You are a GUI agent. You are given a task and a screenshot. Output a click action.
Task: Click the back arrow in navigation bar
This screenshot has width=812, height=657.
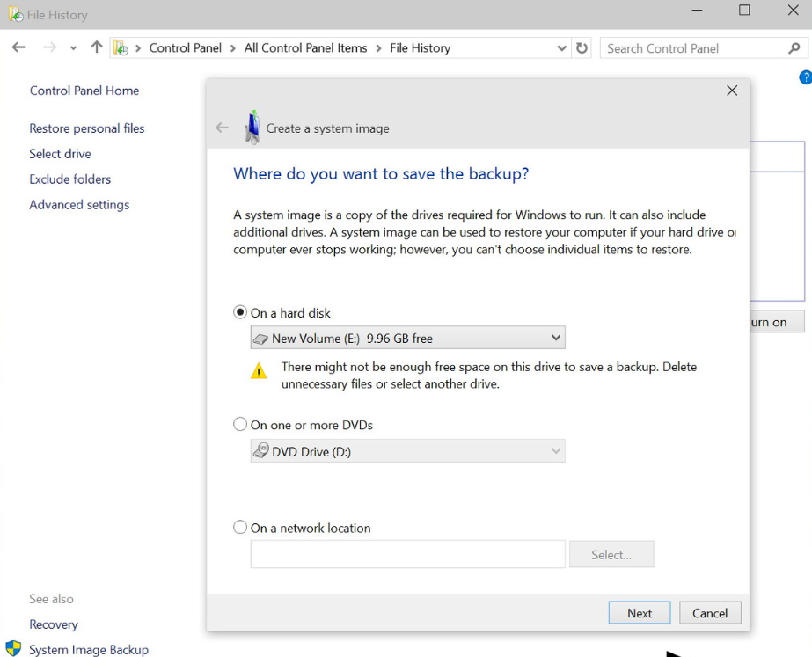[18, 48]
